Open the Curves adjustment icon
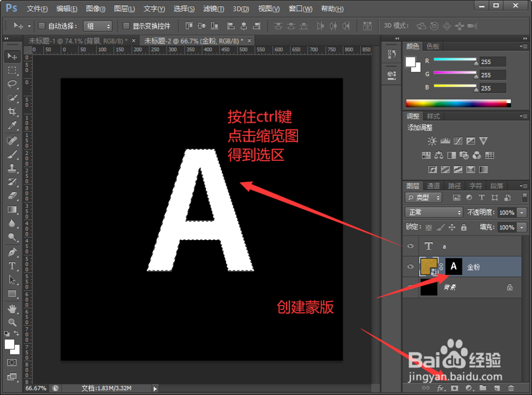This screenshot has width=532, height=395. click(459, 141)
